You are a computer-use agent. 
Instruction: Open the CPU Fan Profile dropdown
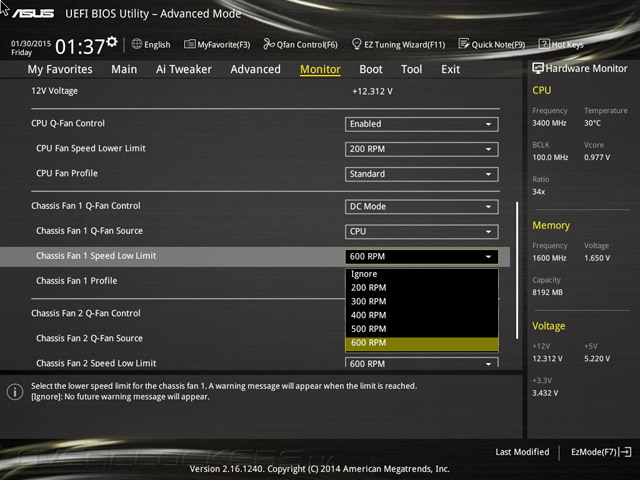pyautogui.click(x=422, y=174)
